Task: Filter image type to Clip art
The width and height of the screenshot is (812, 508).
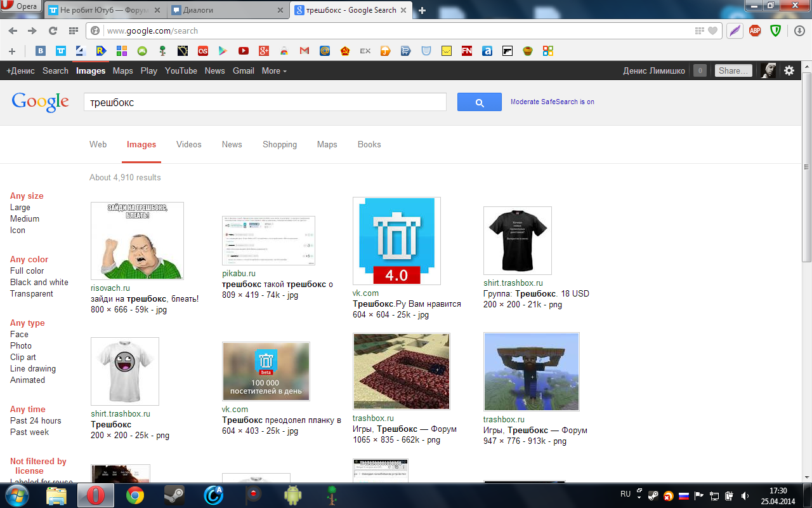Action: click(23, 357)
